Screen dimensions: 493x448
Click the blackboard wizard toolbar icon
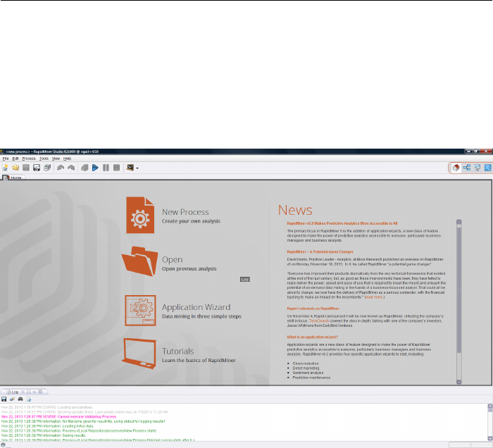130,168
